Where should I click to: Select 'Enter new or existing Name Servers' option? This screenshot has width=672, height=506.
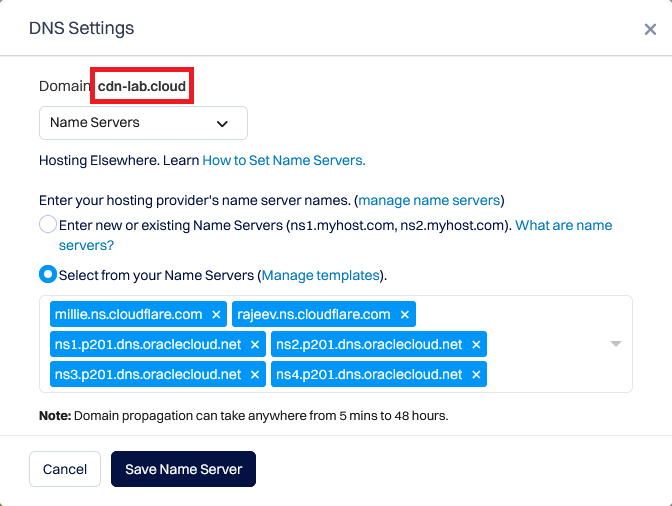tap(48, 225)
